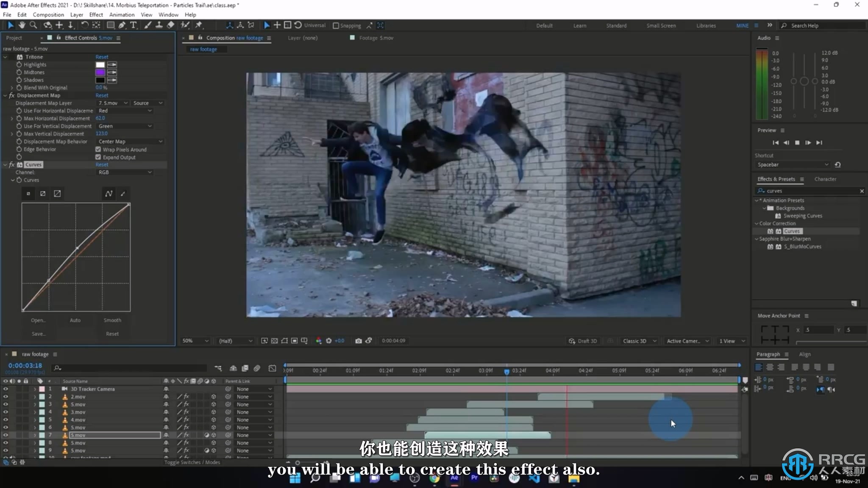Screen dimensions: 868x488
Task: Click Toggle Switches / Modes
Action: point(192,462)
